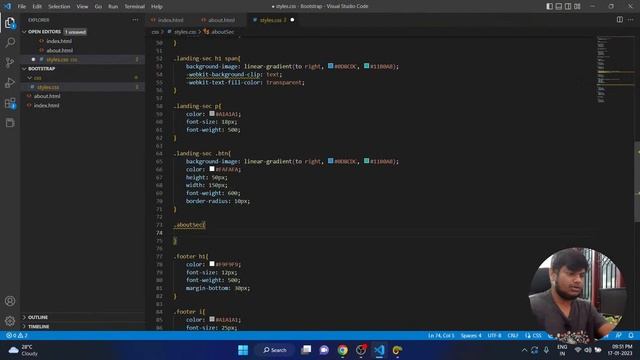
Task: Click CRLF end-of-line status
Action: [x=513, y=336]
